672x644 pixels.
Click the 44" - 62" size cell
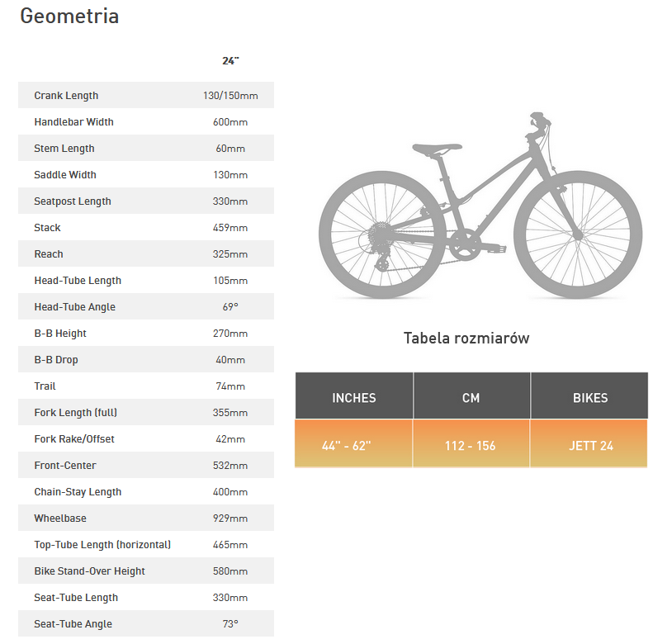click(x=353, y=443)
